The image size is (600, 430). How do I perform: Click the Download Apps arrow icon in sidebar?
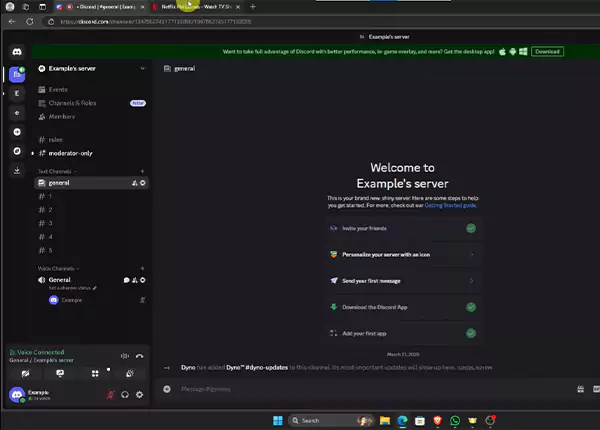17,170
